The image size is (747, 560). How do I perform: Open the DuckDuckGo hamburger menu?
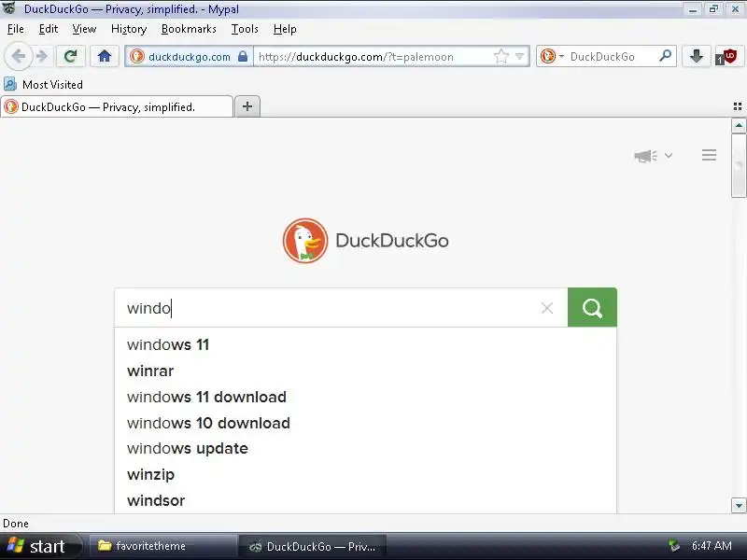click(x=709, y=155)
